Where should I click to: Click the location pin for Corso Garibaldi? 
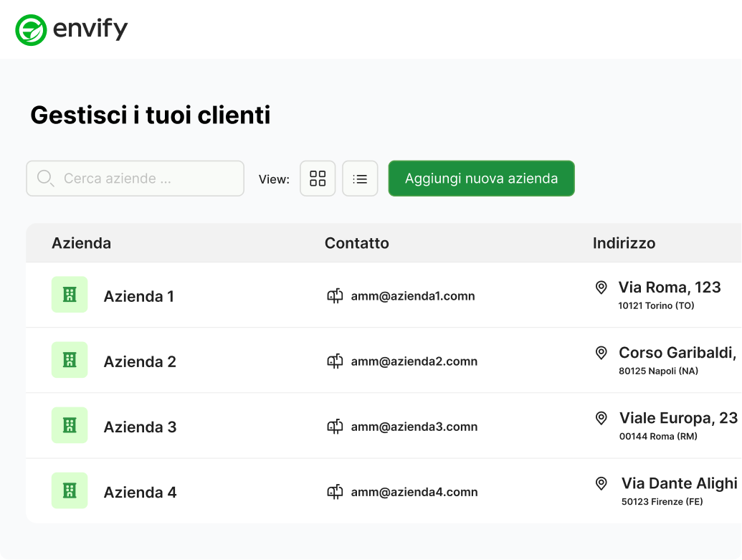(x=601, y=352)
